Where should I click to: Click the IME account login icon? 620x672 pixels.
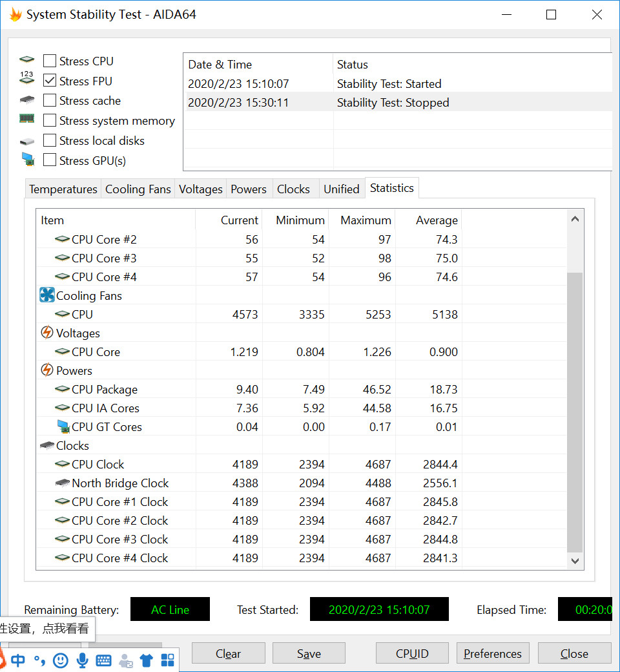[126, 660]
